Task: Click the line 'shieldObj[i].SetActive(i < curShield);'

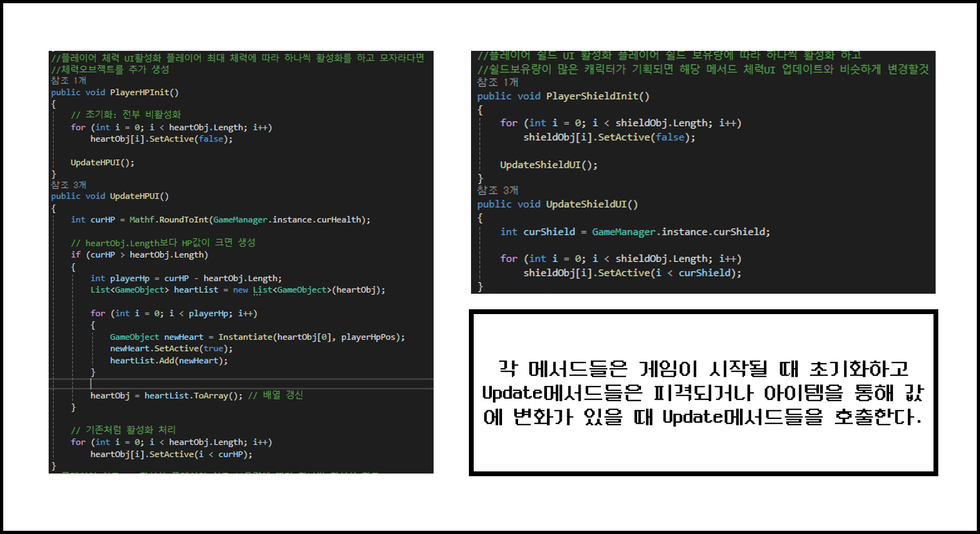Action: 632,273
